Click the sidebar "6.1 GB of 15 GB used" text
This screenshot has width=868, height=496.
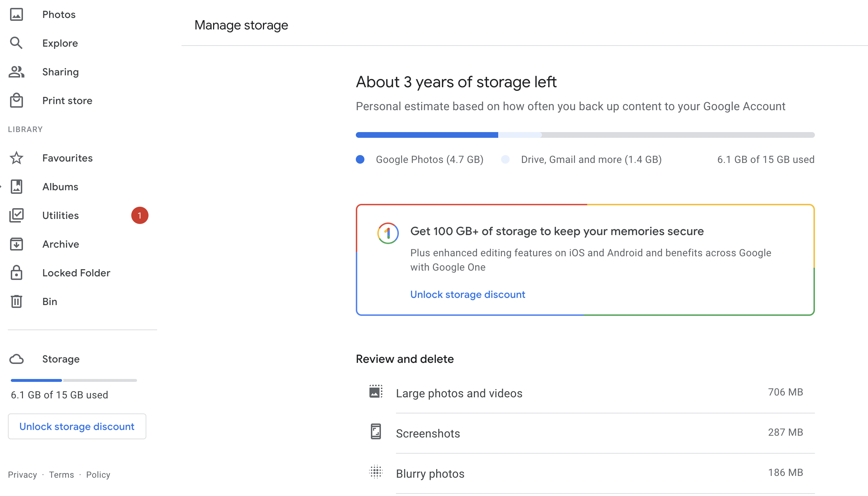[x=60, y=395]
